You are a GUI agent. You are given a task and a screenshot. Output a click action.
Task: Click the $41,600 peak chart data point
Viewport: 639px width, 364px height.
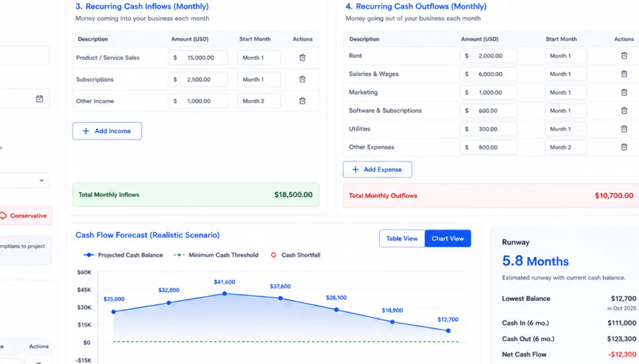225,293
